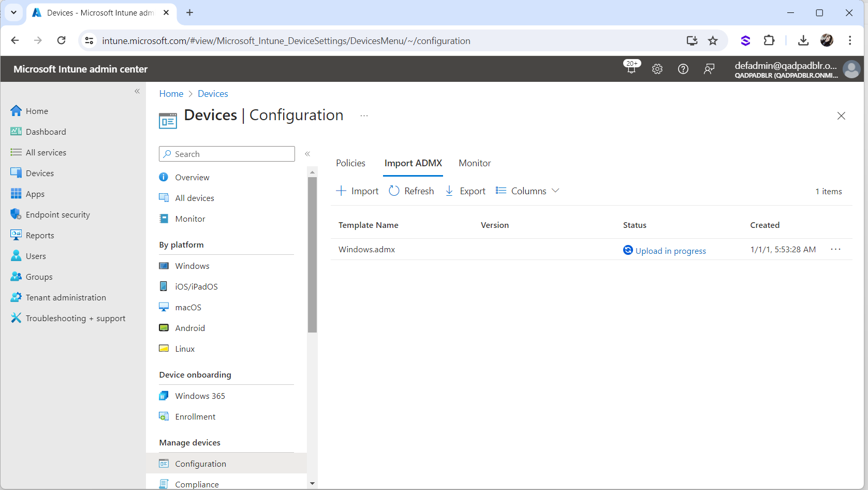
Task: Open portal settings gear icon
Action: pos(657,69)
